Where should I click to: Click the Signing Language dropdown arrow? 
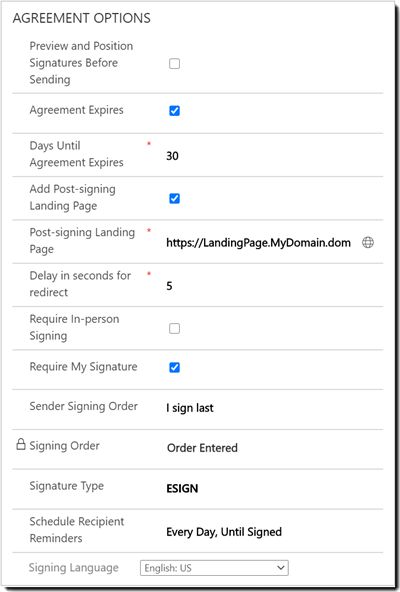click(x=280, y=568)
